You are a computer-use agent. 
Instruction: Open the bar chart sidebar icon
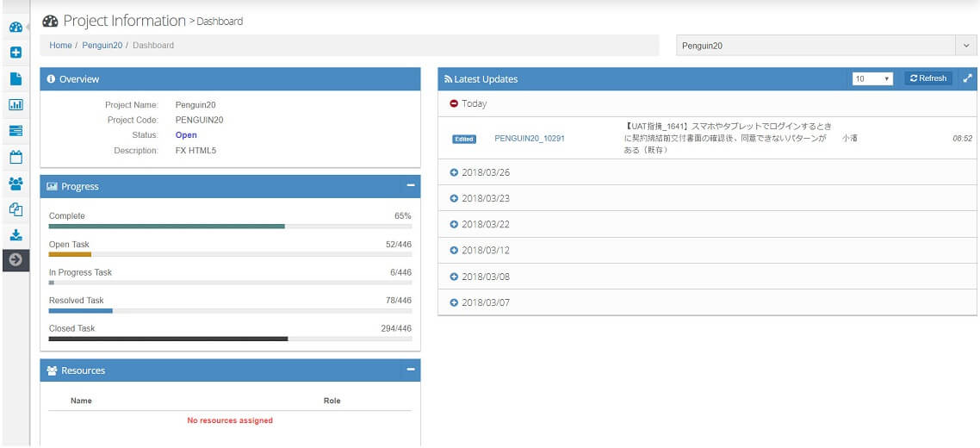(x=16, y=104)
